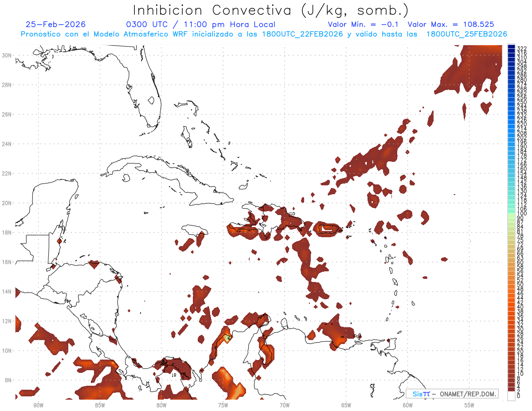
Task: Click the 70W longitude label
Action: point(285,405)
